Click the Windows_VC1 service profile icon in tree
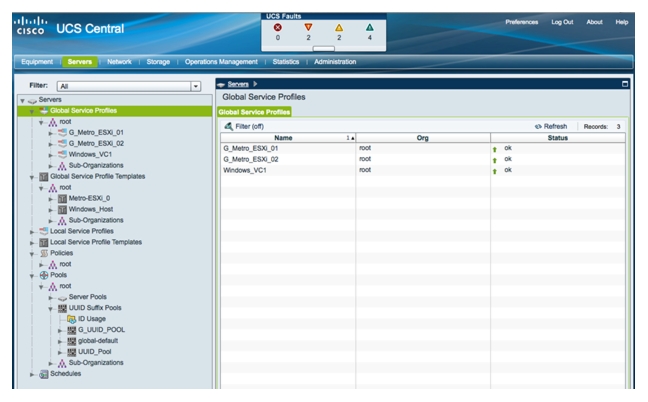This screenshot has width=648, height=402. tap(62, 155)
